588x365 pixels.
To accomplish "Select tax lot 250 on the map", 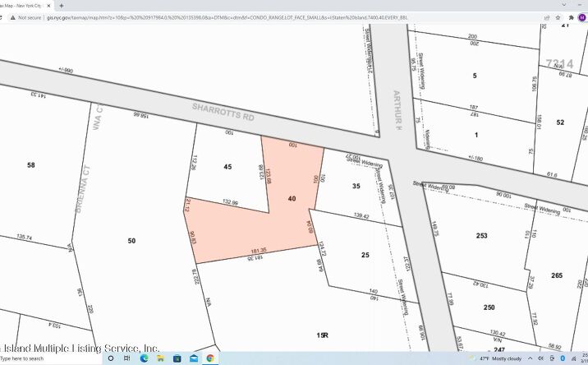I will click(x=489, y=307).
